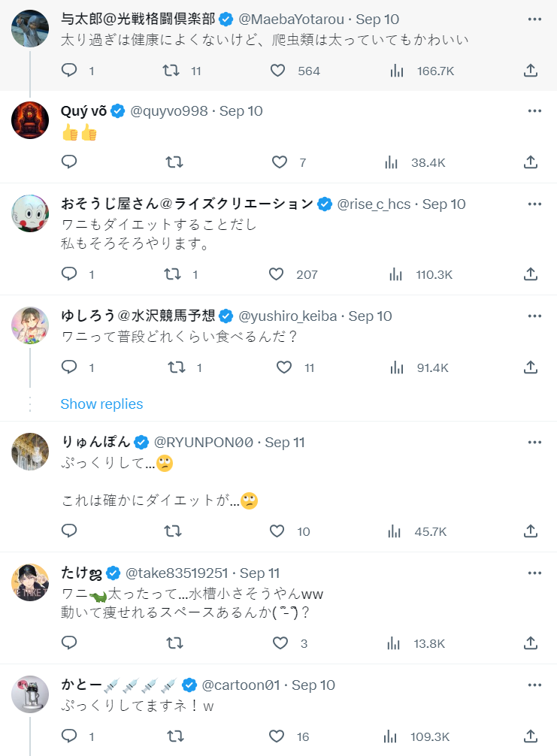Click the avatar of ゆしろう@水沢競馬予想

(x=31, y=325)
